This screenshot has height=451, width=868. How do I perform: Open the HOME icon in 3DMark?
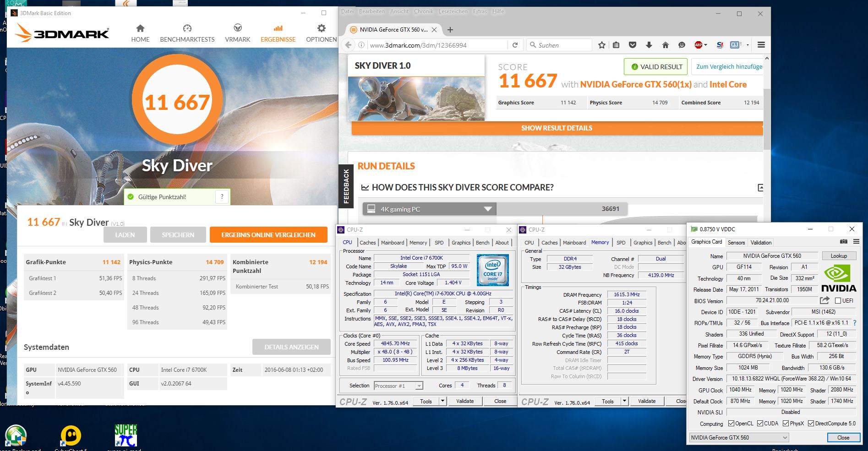(x=140, y=28)
